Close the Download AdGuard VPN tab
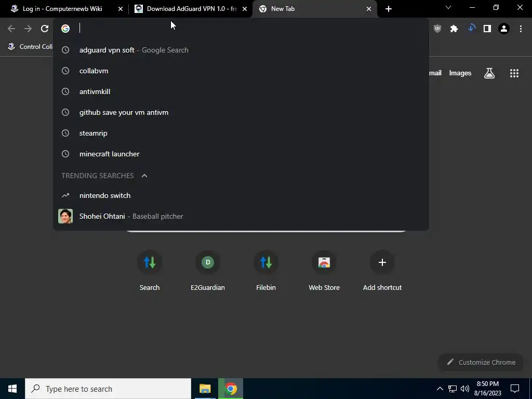532x399 pixels. pos(245,9)
